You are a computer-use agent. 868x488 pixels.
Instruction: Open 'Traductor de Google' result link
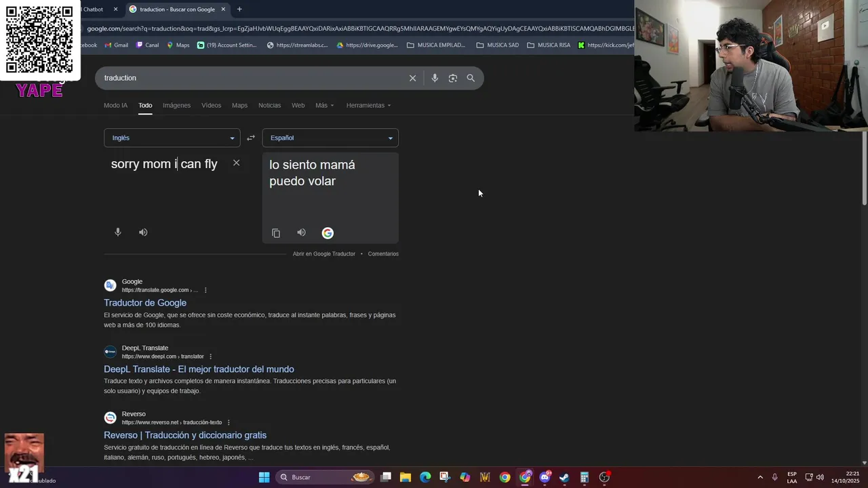click(145, 303)
